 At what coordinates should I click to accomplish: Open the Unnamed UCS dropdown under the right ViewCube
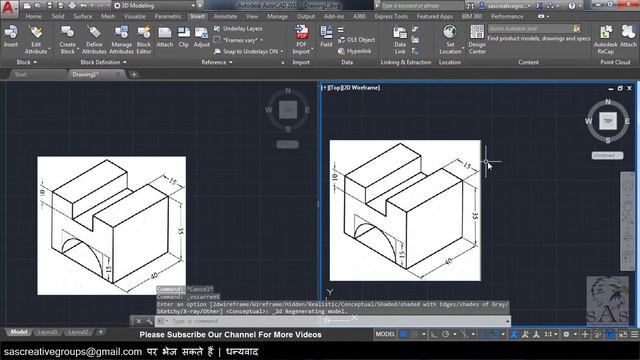tap(607, 156)
